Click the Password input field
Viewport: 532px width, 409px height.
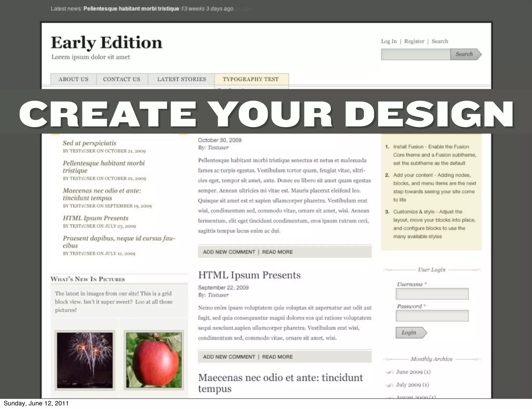432,316
